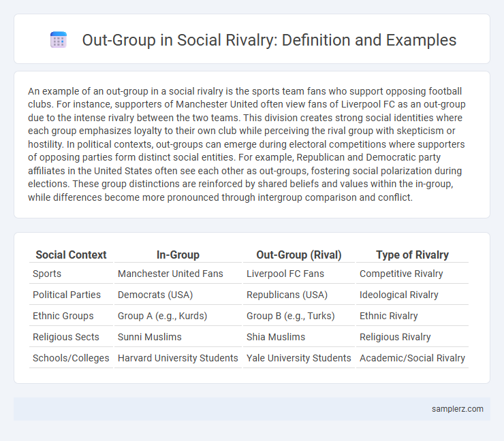Select the 'Sunni Muslims' cell
Image resolution: width=504 pixels, height=441 pixels.
click(178, 337)
